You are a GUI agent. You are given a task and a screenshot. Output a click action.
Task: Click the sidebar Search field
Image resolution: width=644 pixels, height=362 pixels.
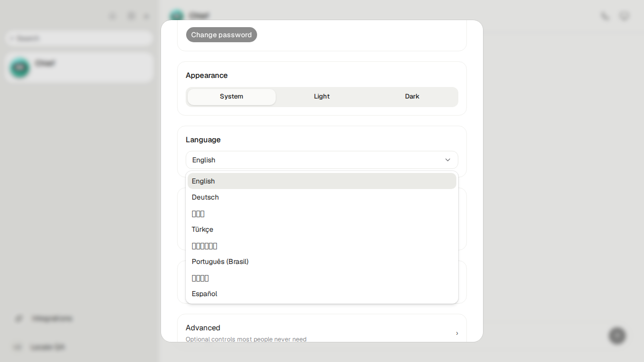pos(79,38)
